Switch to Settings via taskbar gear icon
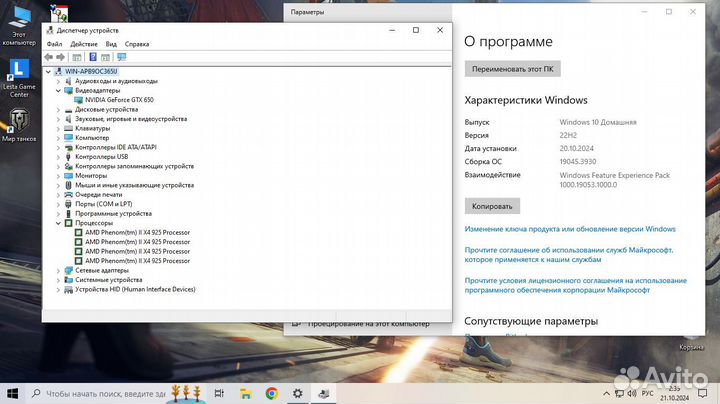 click(x=298, y=393)
